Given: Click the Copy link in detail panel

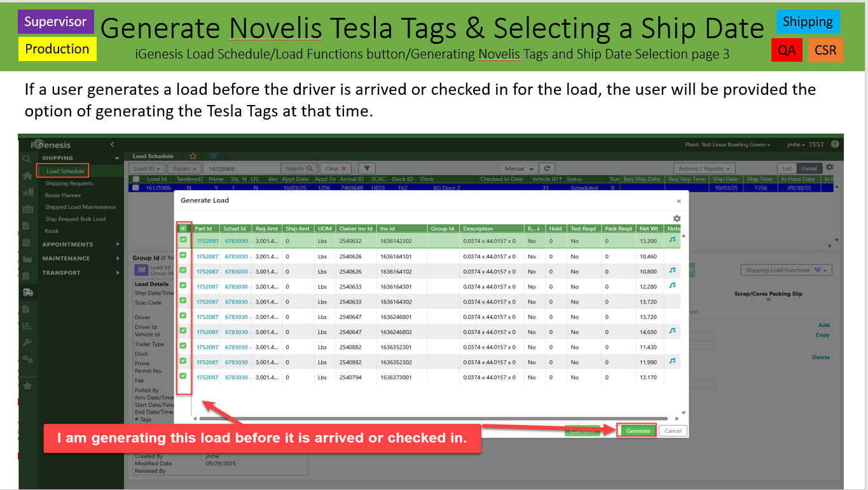Looking at the screenshot, I should [x=823, y=335].
